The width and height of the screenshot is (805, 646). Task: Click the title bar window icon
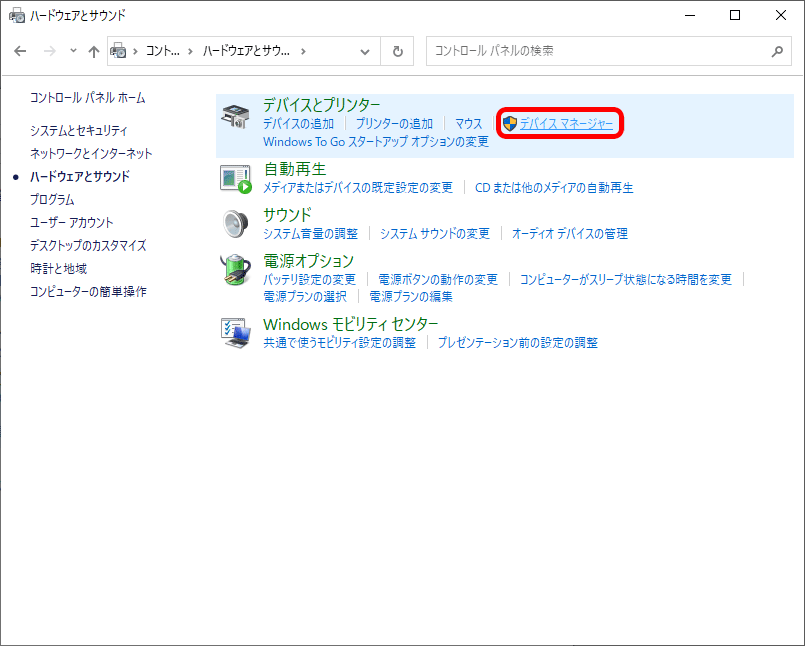[x=17, y=15]
